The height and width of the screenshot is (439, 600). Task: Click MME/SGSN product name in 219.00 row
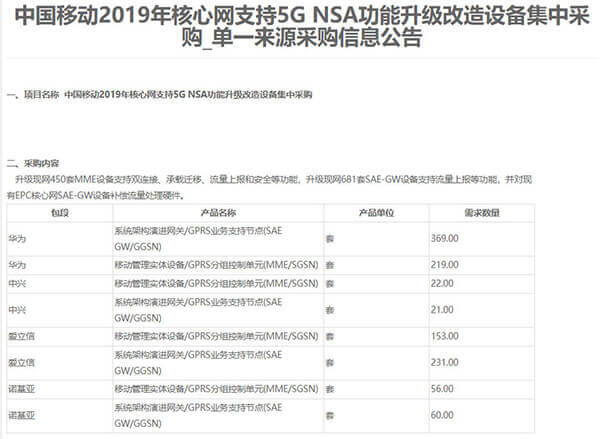216,265
